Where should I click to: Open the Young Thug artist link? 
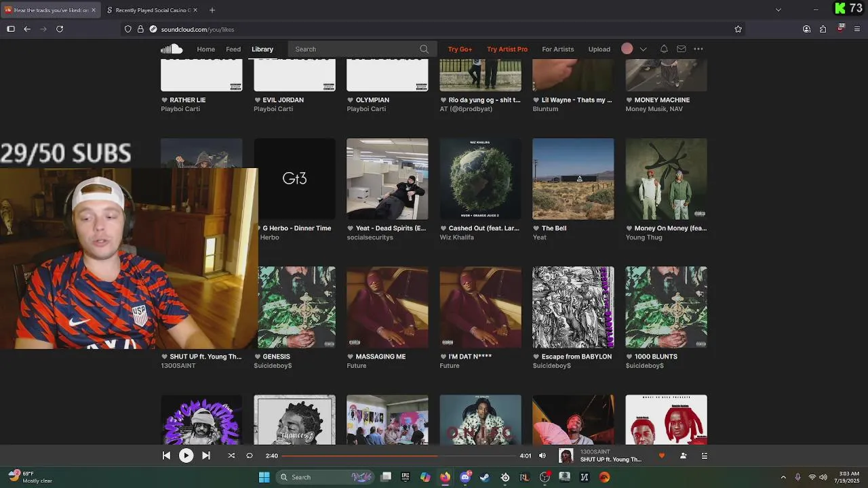pos(644,237)
